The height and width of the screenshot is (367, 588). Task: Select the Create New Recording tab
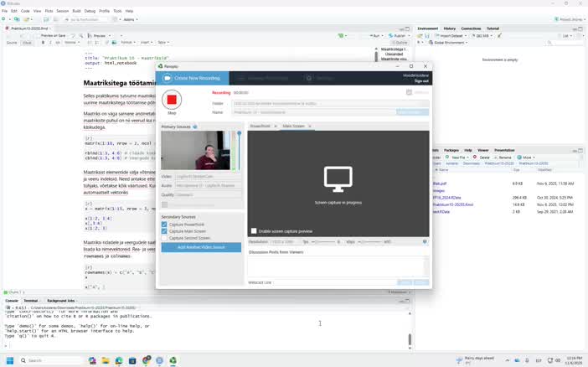point(193,78)
